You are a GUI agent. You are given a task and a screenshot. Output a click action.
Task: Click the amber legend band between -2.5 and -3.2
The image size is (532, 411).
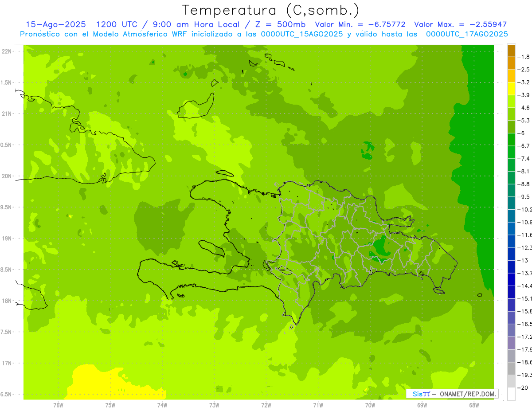click(x=511, y=76)
